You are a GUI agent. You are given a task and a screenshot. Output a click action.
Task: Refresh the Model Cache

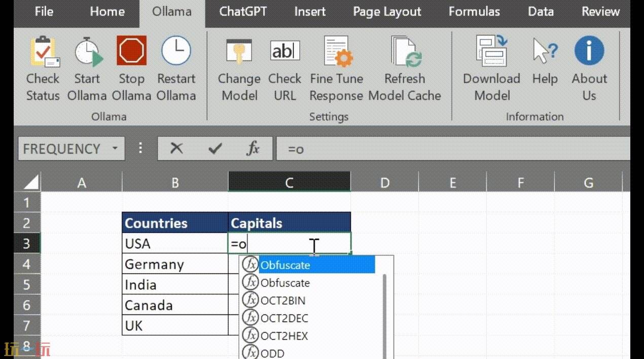tap(404, 51)
